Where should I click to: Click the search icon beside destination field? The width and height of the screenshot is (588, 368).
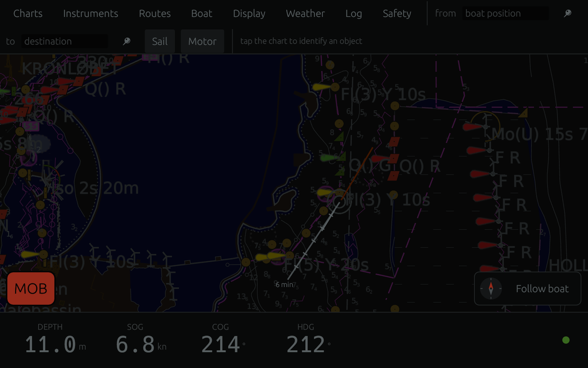pyautogui.click(x=126, y=41)
